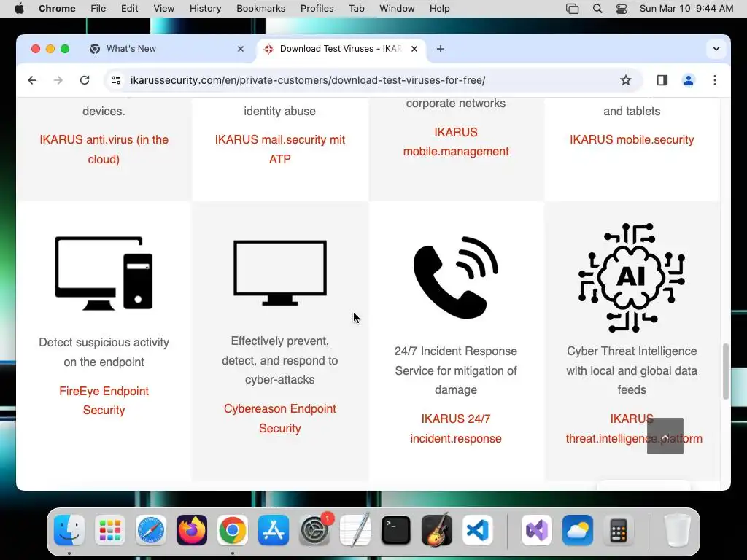Open the Edit menu
Viewport: 747px width, 560px height.
click(x=129, y=8)
